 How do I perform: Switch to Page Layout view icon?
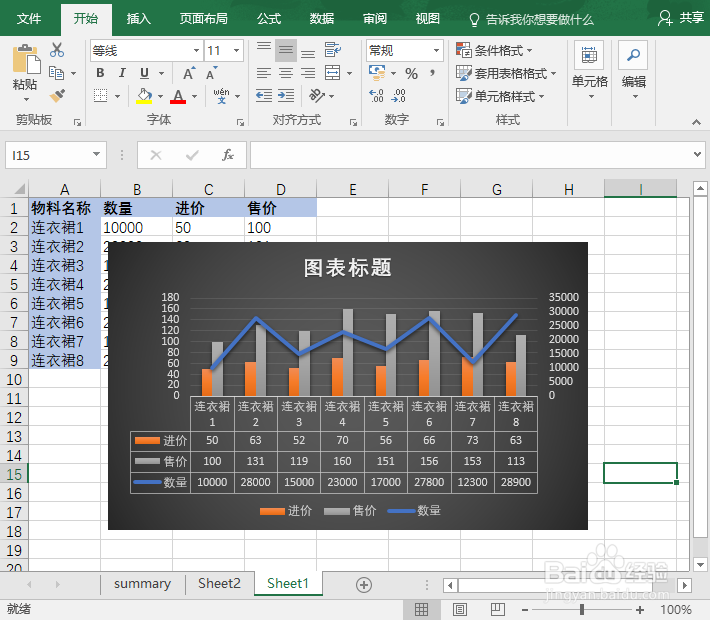pyautogui.click(x=460, y=610)
